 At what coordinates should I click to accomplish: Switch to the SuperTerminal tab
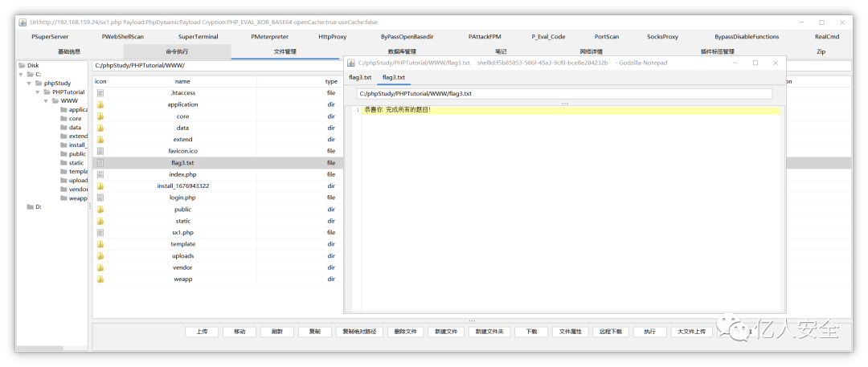(199, 37)
